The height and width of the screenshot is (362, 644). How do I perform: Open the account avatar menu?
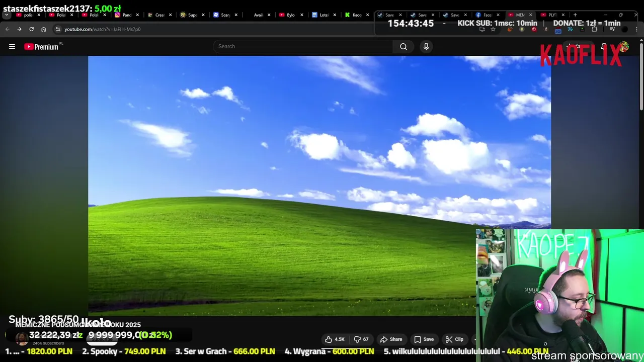[624, 47]
